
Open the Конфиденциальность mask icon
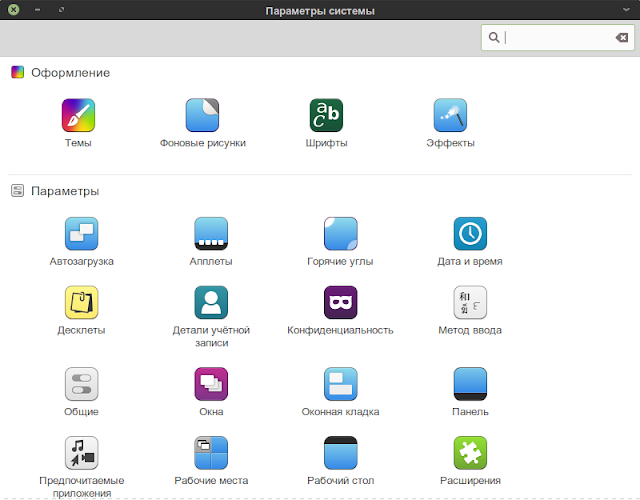pos(340,302)
